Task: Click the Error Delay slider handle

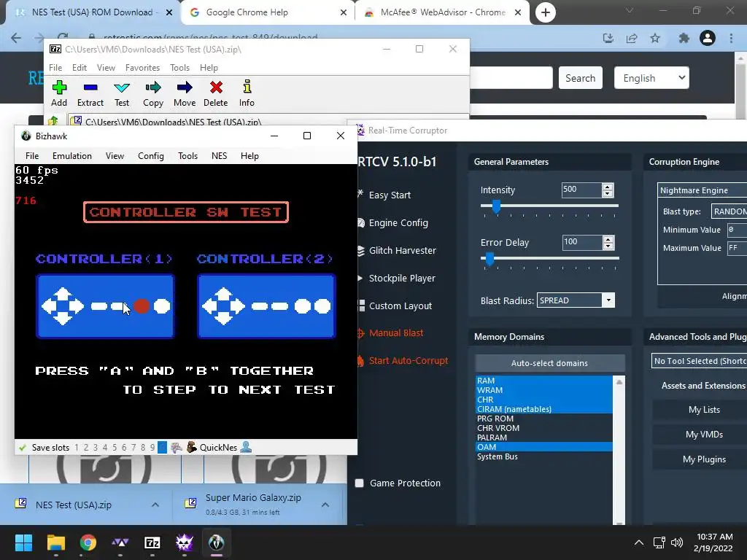Action: 489,259
